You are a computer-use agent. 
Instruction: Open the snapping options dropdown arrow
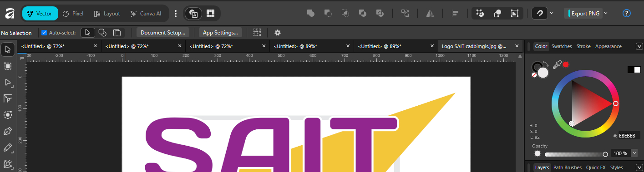[552, 14]
